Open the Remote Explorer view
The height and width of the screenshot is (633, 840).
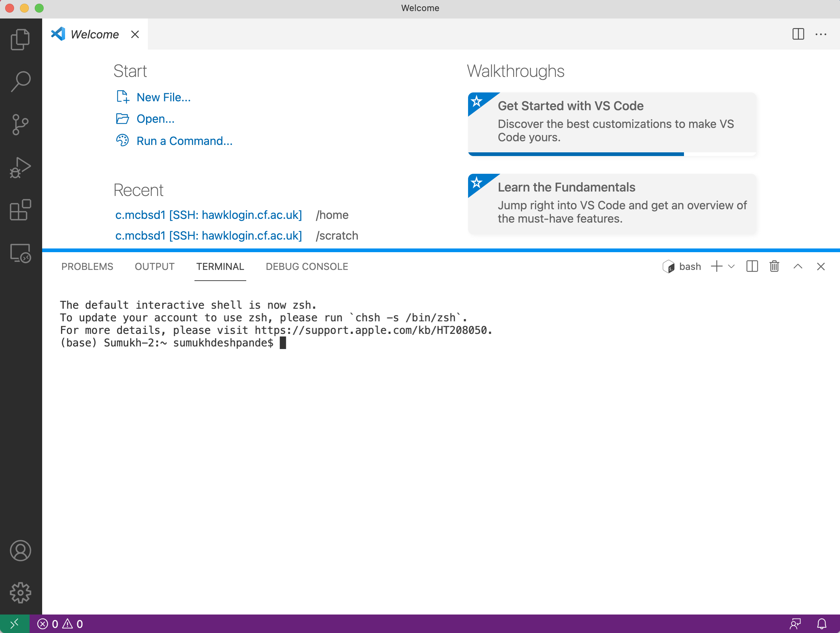20,253
